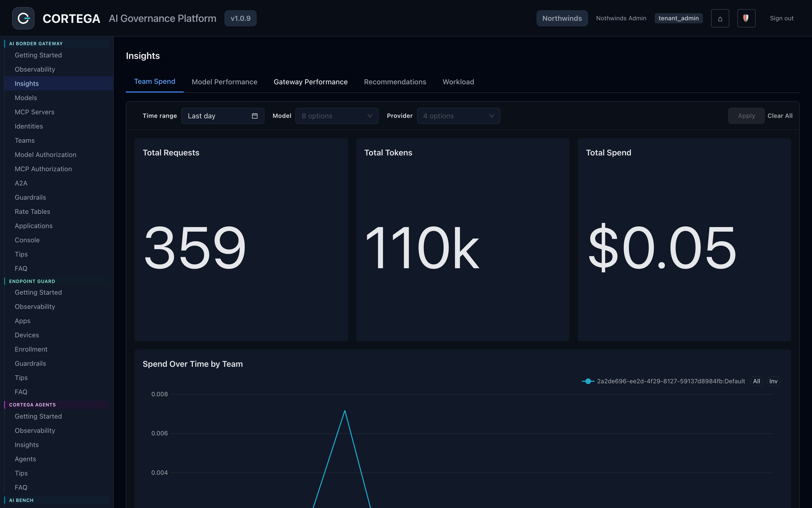Switch to the Model Performance tab
The height and width of the screenshot is (508, 812).
coord(224,82)
